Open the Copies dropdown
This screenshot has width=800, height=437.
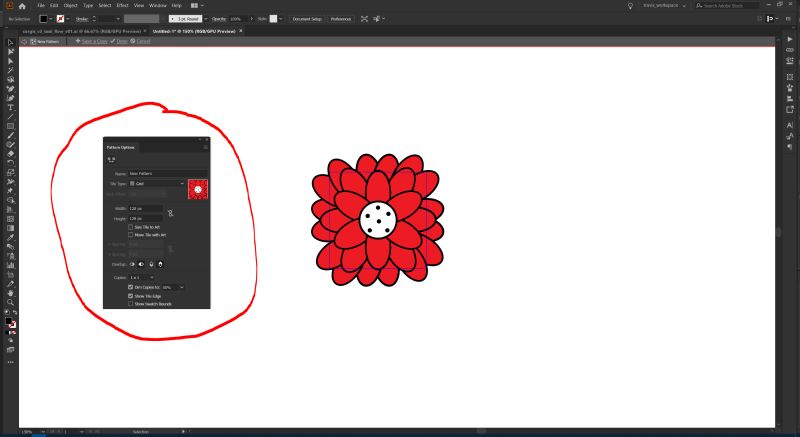[141, 277]
